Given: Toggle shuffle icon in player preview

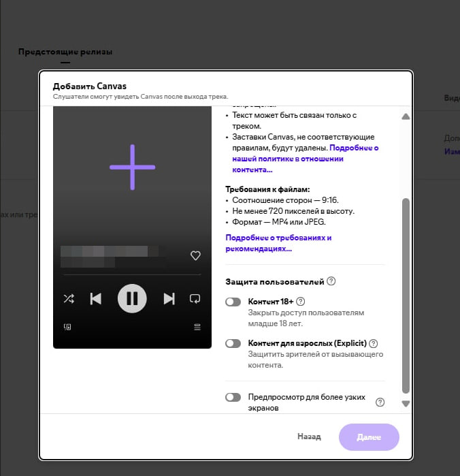Looking at the screenshot, I should [x=69, y=299].
